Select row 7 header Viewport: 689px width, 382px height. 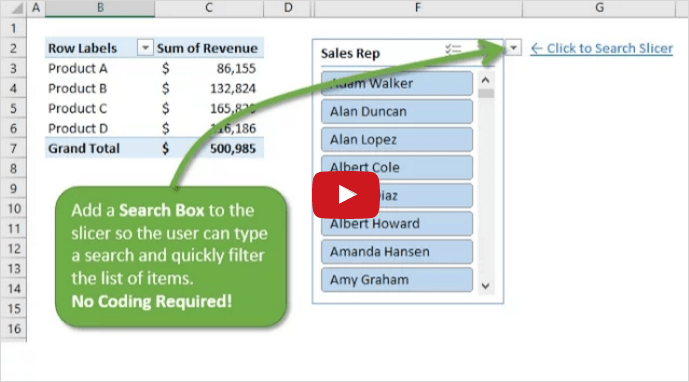coord(13,149)
